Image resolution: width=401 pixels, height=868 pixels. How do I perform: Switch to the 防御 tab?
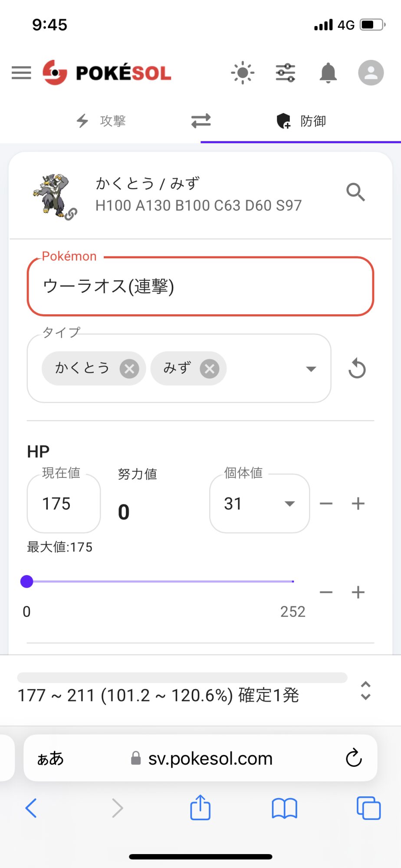(301, 121)
